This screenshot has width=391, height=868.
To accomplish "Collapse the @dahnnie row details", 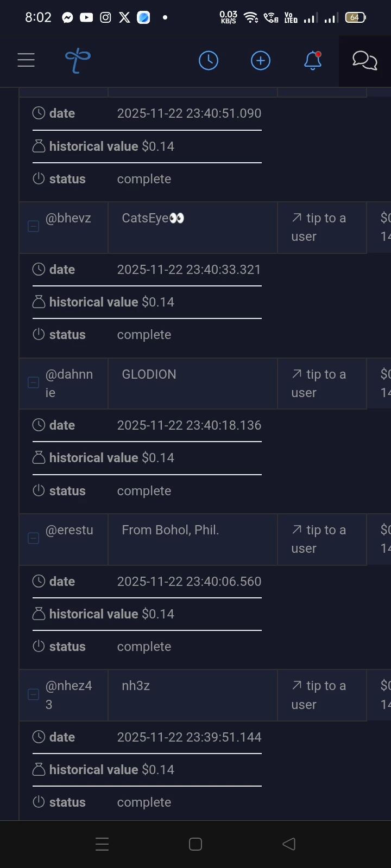I will click(33, 382).
